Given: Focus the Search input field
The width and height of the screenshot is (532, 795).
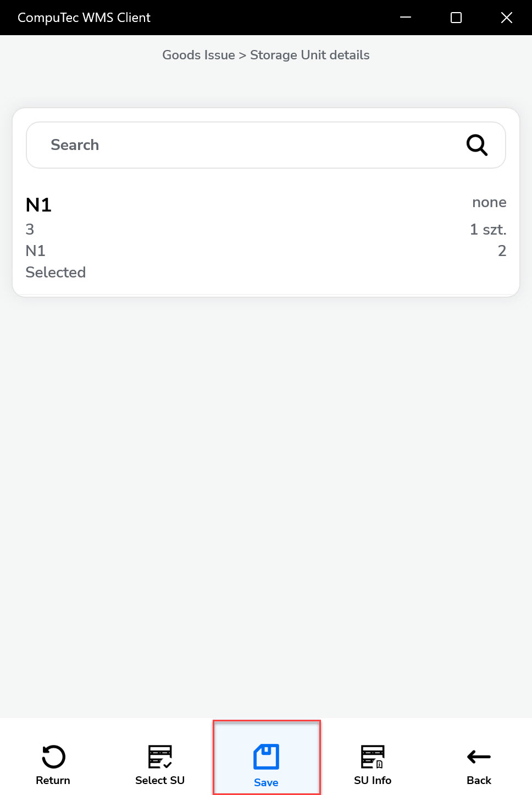Looking at the screenshot, I should pyautogui.click(x=247, y=145).
